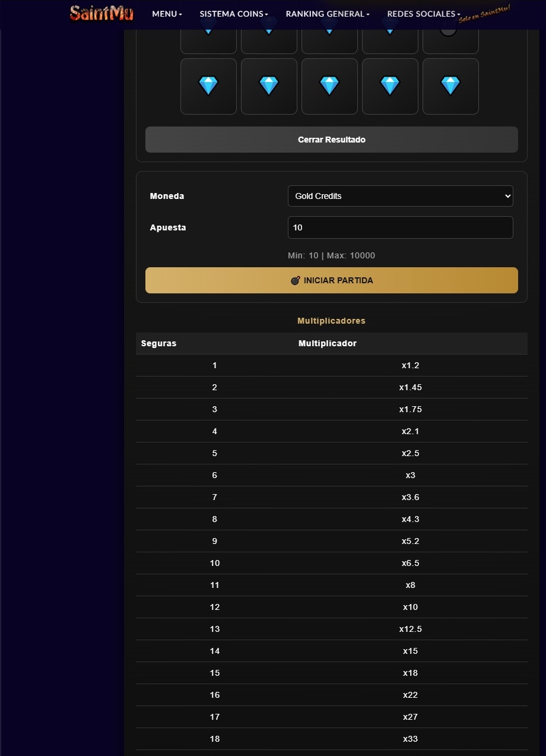This screenshot has height=756, width=546.
Task: Open the RANKING GENERAL menu
Action: click(328, 14)
